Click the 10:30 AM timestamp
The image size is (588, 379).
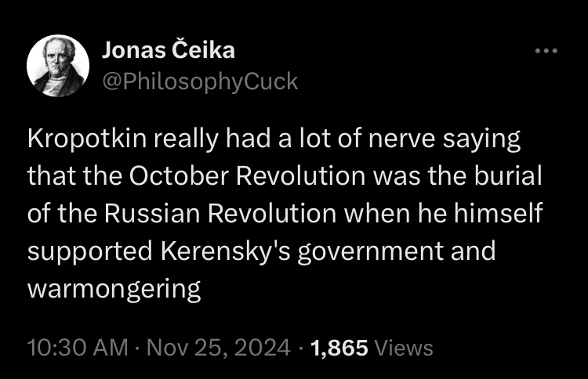point(78,348)
